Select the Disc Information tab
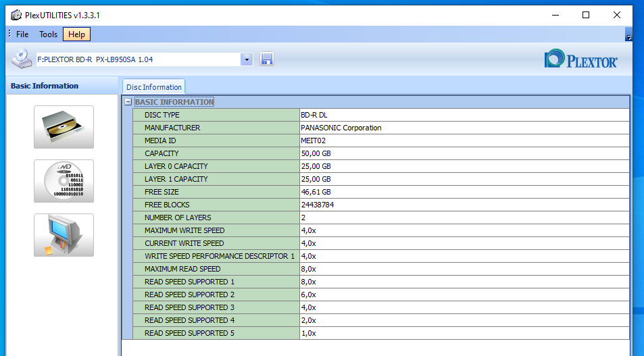The width and height of the screenshot is (644, 356). pyautogui.click(x=153, y=87)
